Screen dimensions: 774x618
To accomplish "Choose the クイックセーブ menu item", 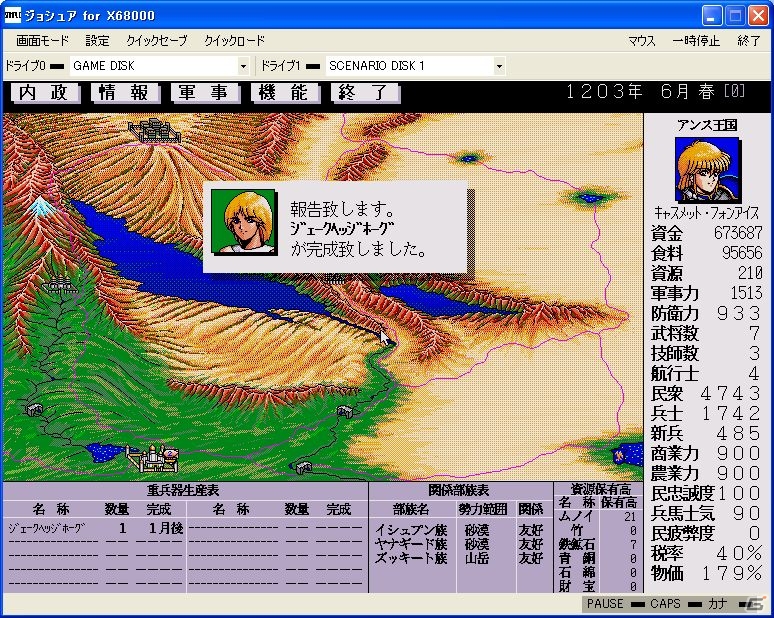I will [156, 40].
